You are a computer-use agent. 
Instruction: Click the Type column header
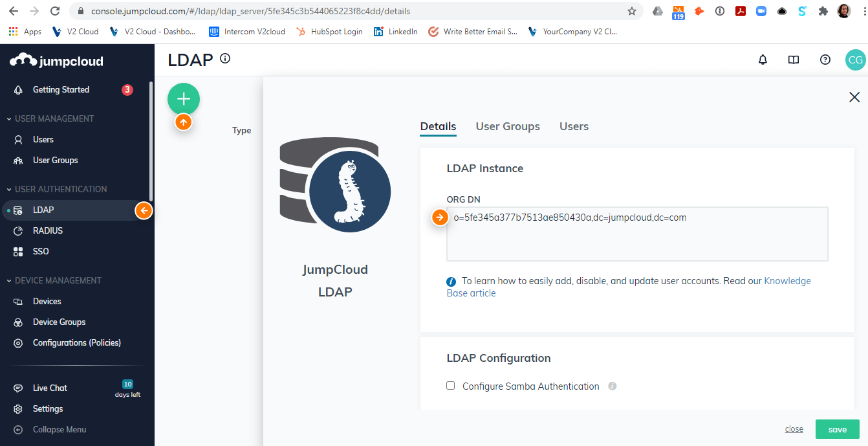241,130
